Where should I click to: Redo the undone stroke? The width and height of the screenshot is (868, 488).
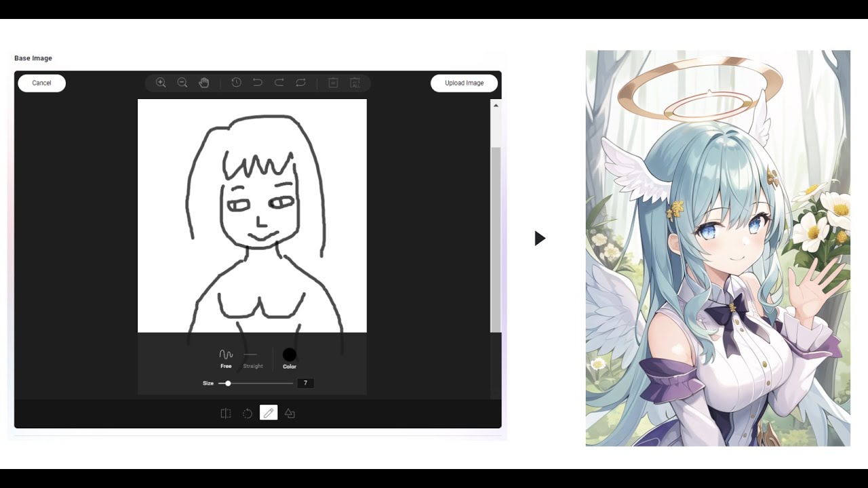279,83
